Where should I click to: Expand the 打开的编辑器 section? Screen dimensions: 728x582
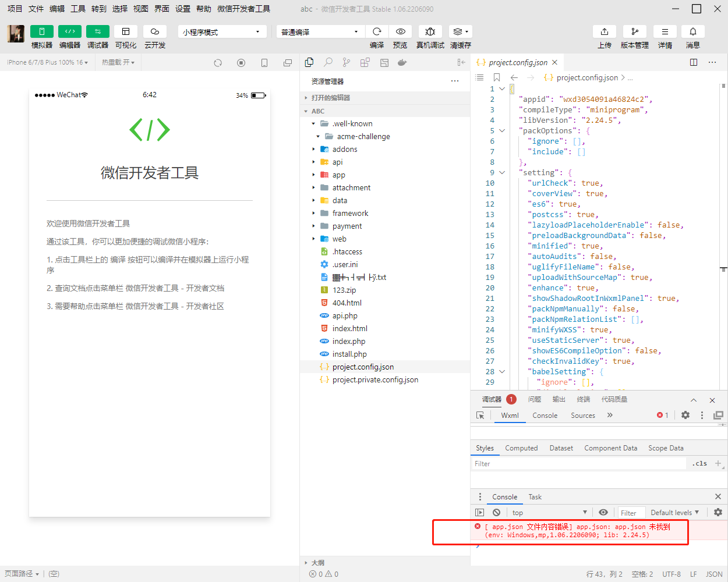click(x=385, y=98)
